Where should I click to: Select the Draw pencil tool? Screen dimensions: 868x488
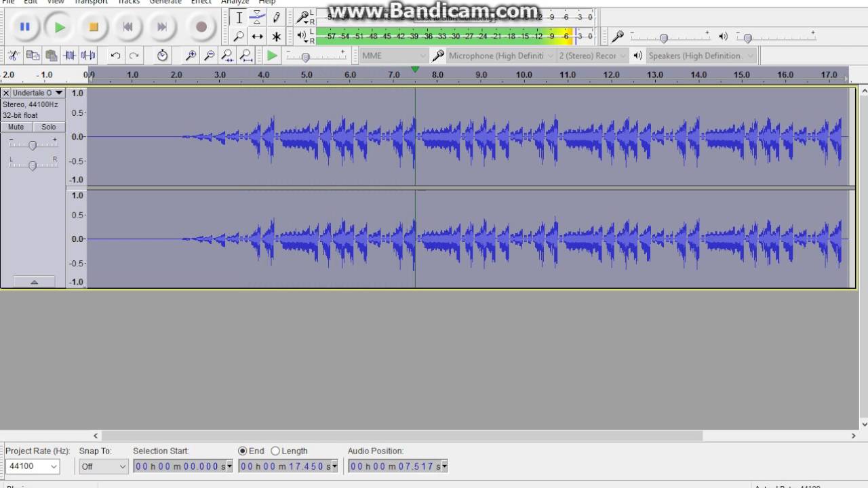[x=276, y=18]
